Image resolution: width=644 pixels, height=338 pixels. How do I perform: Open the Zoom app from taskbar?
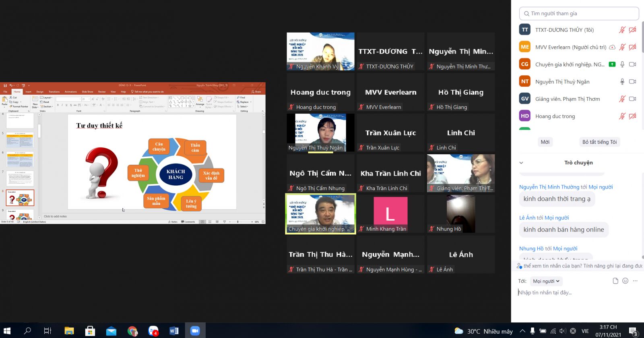[195, 331]
